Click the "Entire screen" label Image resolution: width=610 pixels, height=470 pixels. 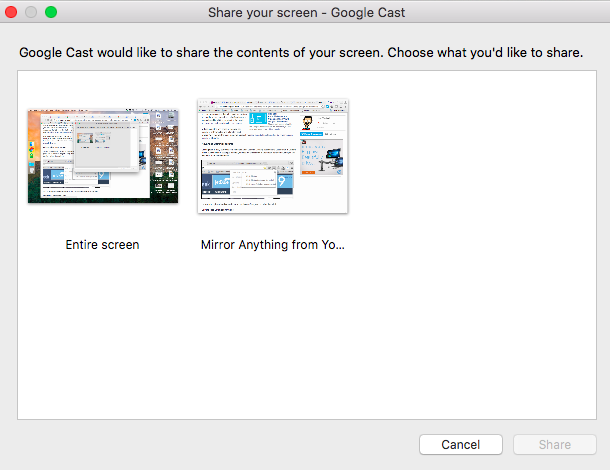102,245
